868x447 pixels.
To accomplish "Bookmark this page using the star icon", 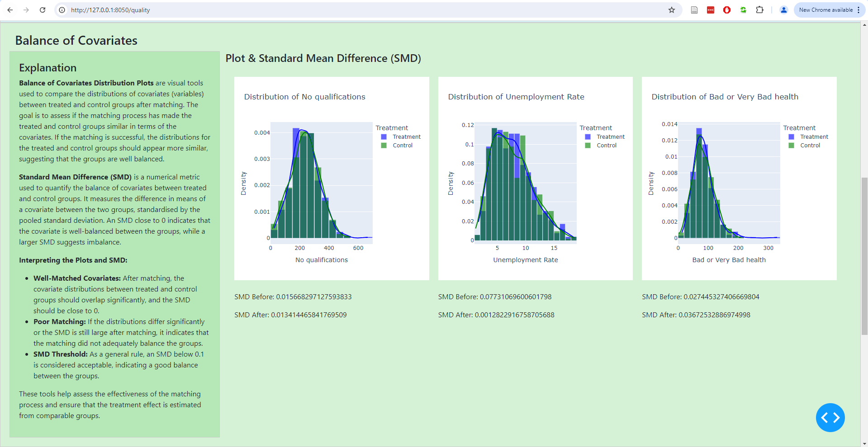I will 672,9.
